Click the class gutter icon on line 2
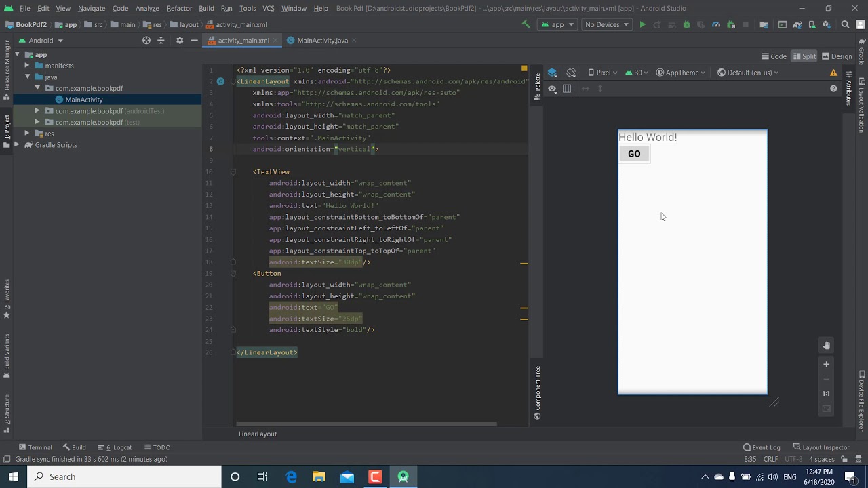 point(220,81)
